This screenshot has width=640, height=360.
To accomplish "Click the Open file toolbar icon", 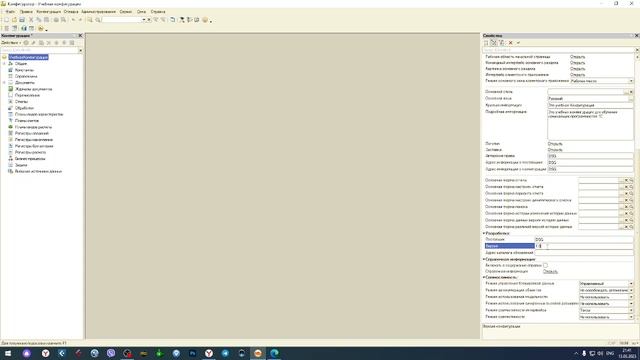I will point(14,20).
